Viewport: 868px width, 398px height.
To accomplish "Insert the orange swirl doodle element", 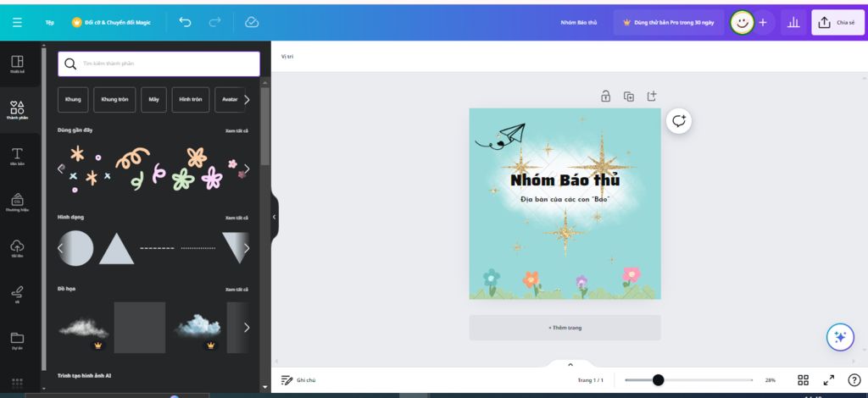I will [132, 158].
